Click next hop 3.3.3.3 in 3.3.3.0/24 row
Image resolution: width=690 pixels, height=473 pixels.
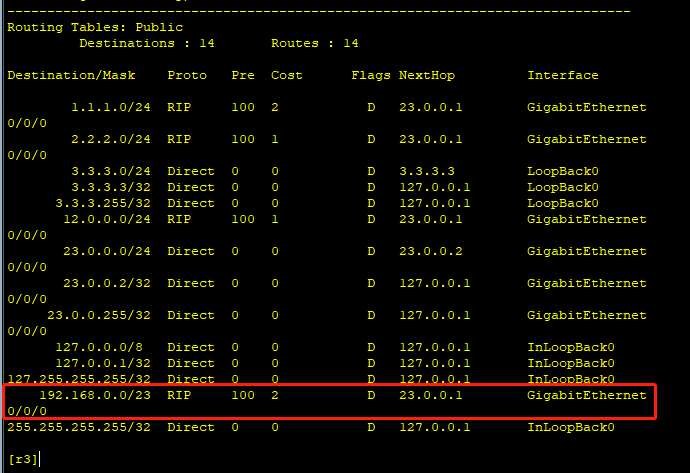(426, 171)
